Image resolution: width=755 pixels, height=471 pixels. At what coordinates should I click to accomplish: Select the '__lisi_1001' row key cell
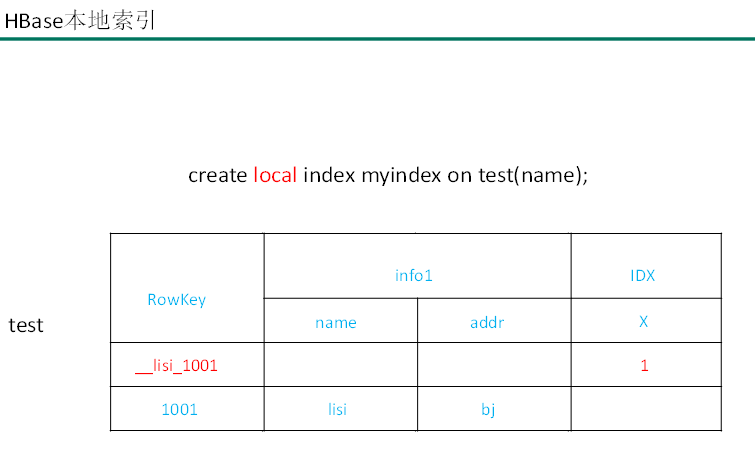pyautogui.click(x=187, y=365)
